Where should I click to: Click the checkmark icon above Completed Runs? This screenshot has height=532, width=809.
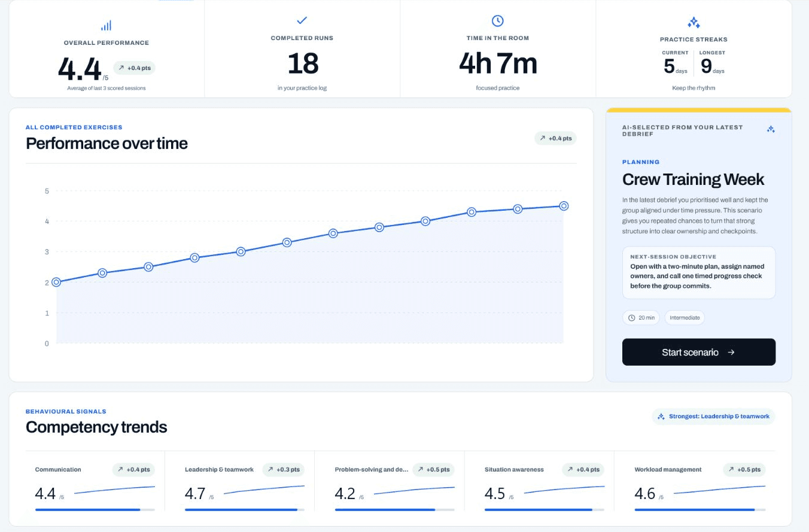point(302,20)
